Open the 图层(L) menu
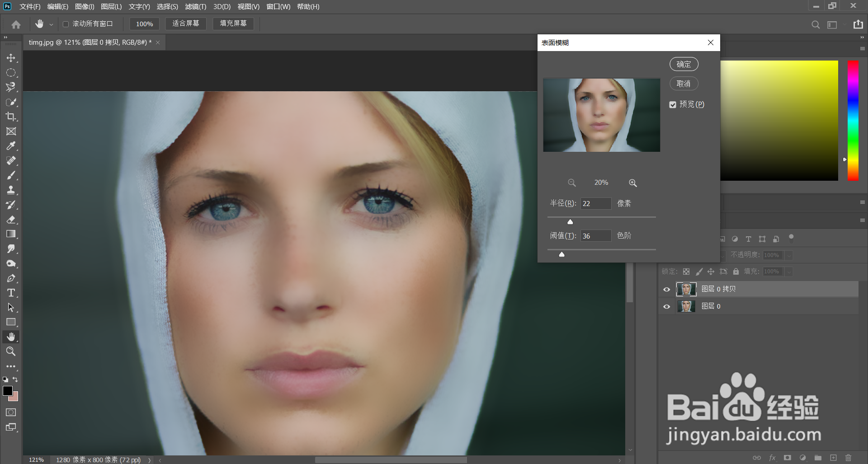This screenshot has height=464, width=868. click(x=111, y=7)
